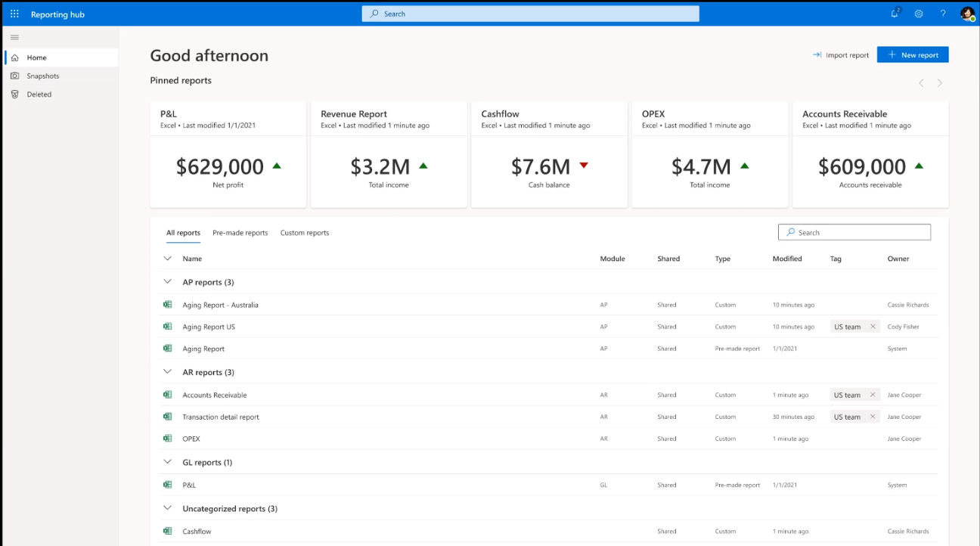Image resolution: width=980 pixels, height=546 pixels.
Task: Open the notifications bell
Action: click(x=895, y=14)
